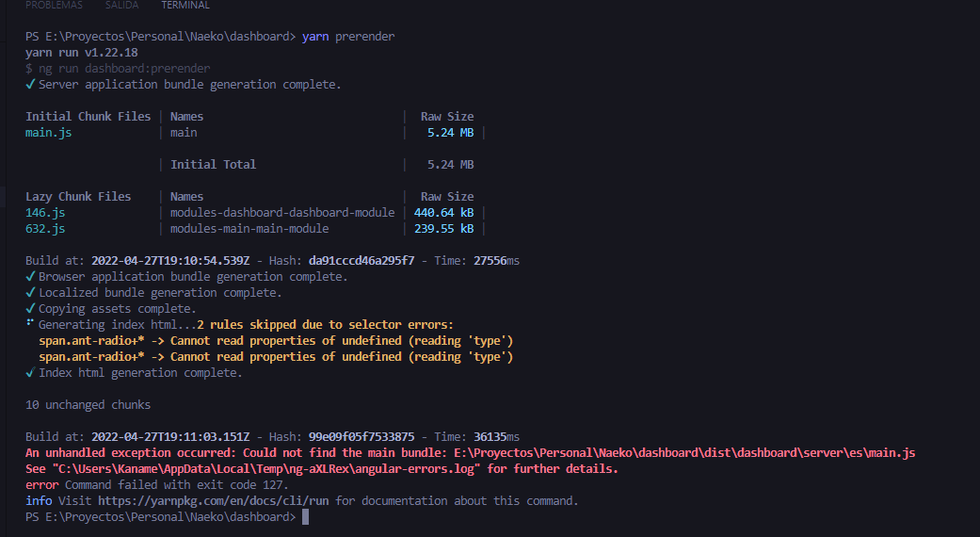This screenshot has width=980, height=537.
Task: Click the 'Initial Total' row label
Action: [x=213, y=165]
